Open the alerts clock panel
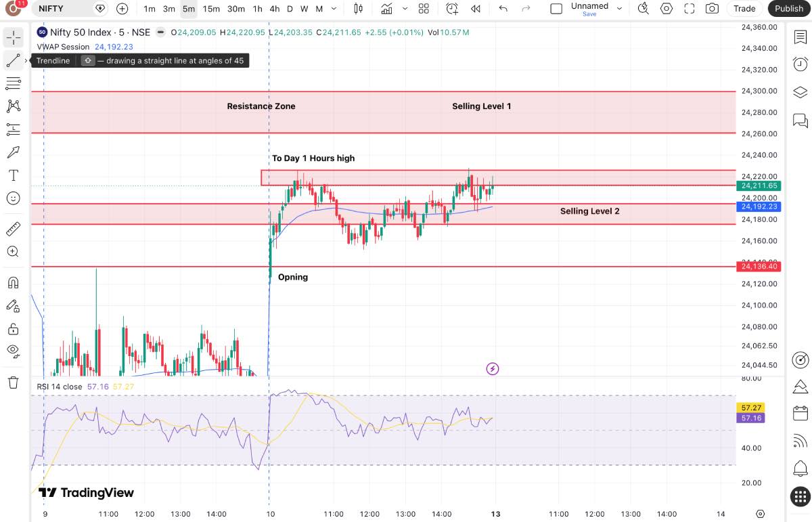 pos(800,64)
